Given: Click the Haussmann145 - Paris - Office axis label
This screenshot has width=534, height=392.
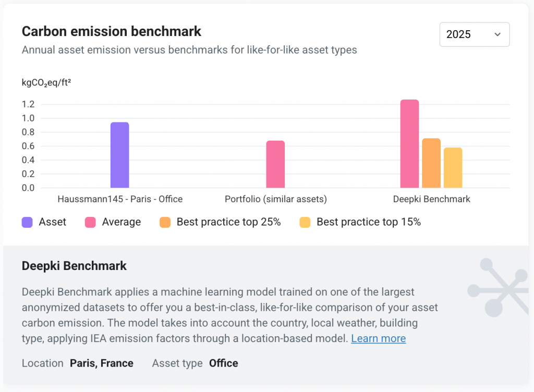Looking at the screenshot, I should 119,199.
